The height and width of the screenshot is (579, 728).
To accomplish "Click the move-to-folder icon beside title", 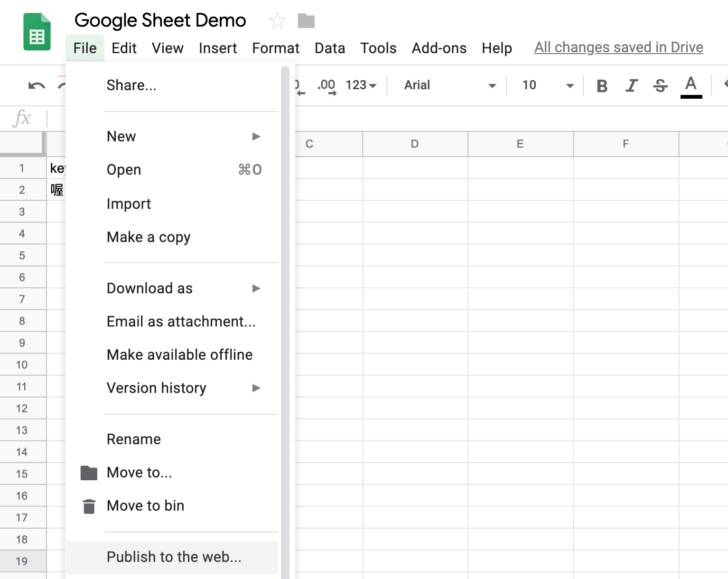I will 306,21.
